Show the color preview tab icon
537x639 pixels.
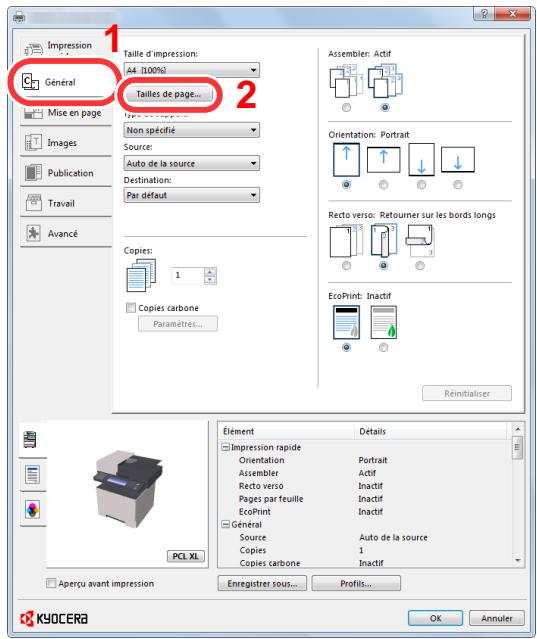point(32,509)
